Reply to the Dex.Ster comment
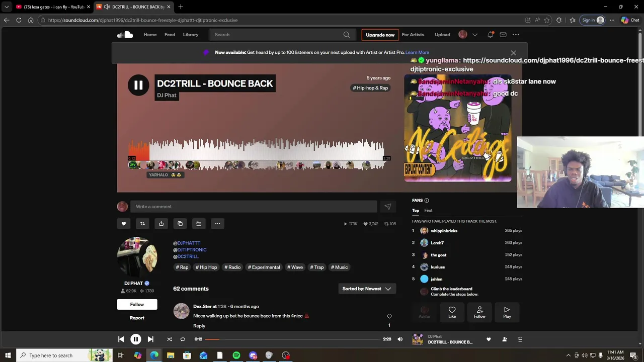Viewport: 644px width, 362px height. (x=199, y=326)
